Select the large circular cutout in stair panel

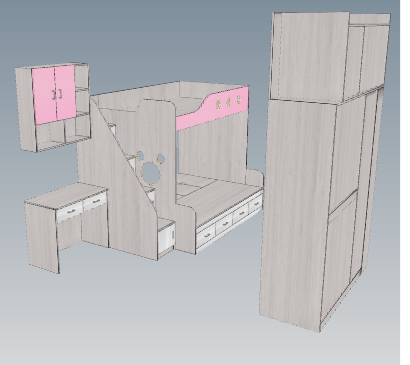coord(151,172)
